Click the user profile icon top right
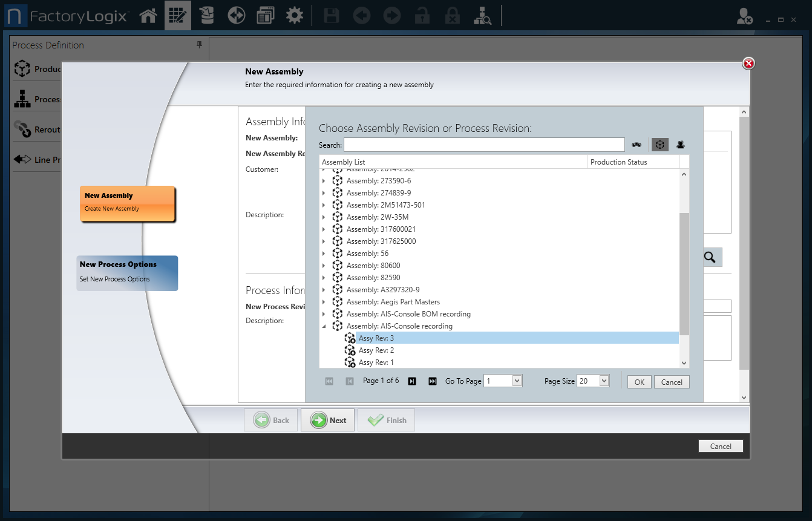 coord(744,16)
